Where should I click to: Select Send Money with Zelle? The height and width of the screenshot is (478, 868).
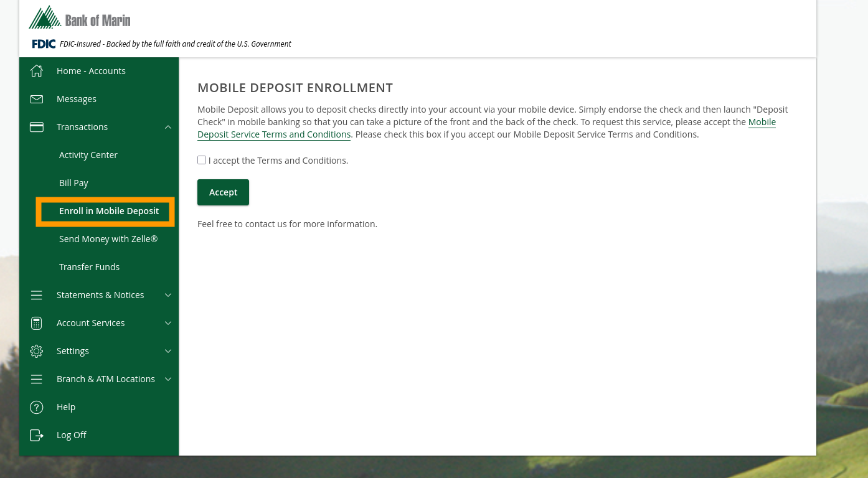click(x=108, y=238)
